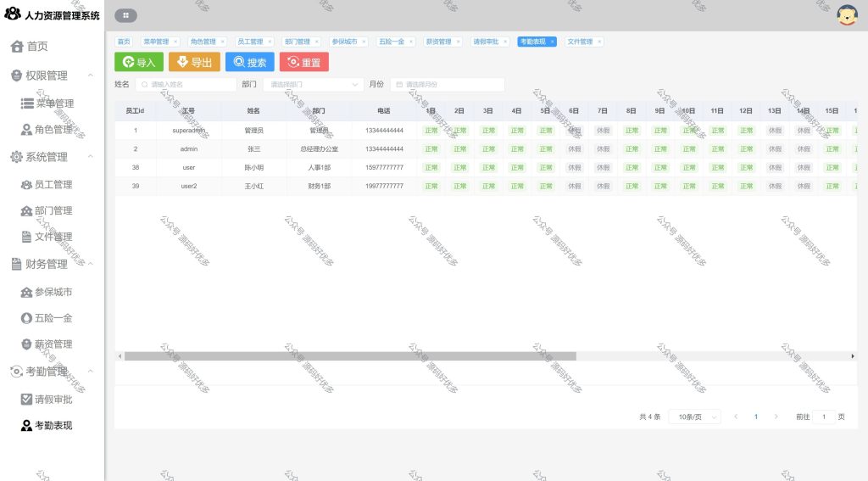Click the green 导入 button

pos(139,62)
